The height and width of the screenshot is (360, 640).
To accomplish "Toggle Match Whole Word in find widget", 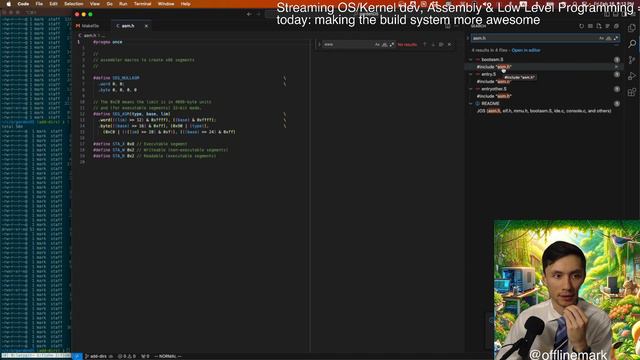I will (x=384, y=44).
